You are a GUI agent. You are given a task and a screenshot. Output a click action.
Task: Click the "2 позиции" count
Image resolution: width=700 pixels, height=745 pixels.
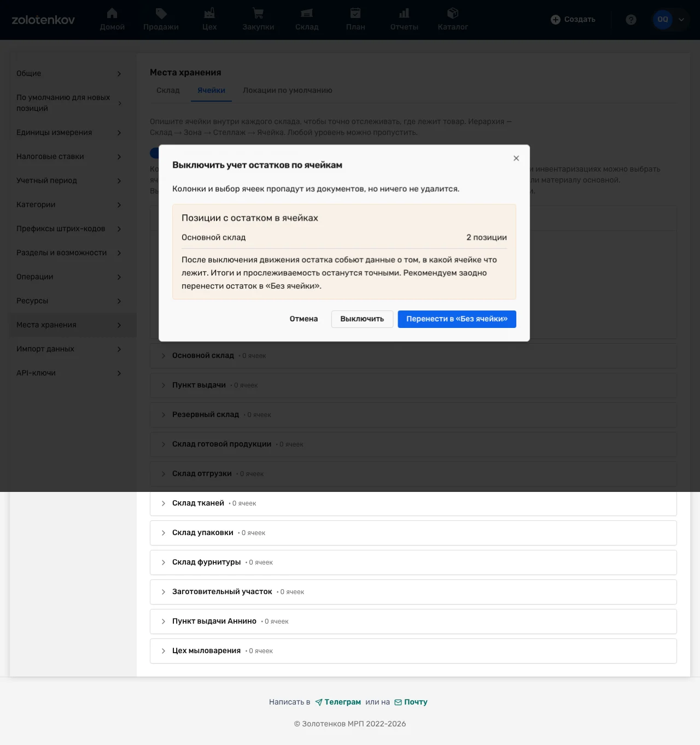tap(486, 237)
